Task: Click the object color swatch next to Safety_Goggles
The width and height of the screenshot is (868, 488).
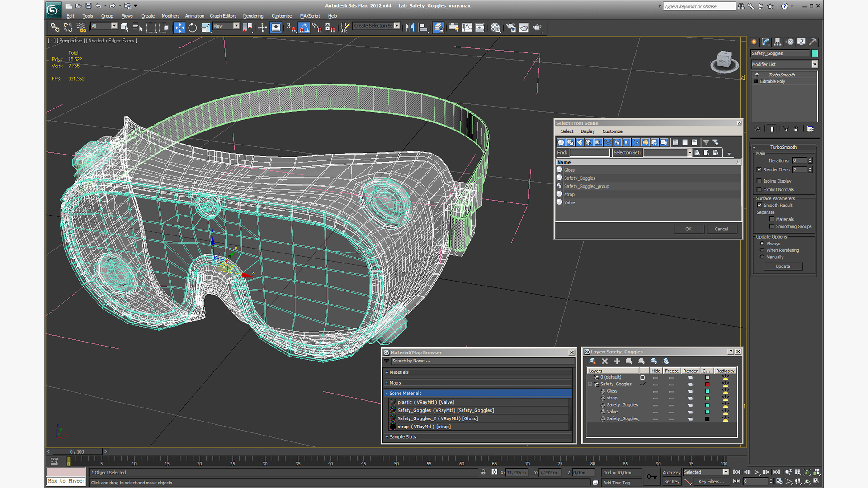Action: coord(815,53)
